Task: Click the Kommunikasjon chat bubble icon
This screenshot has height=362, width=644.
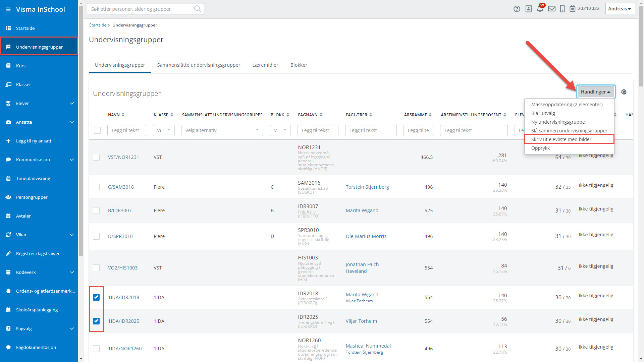Action: 8,160
